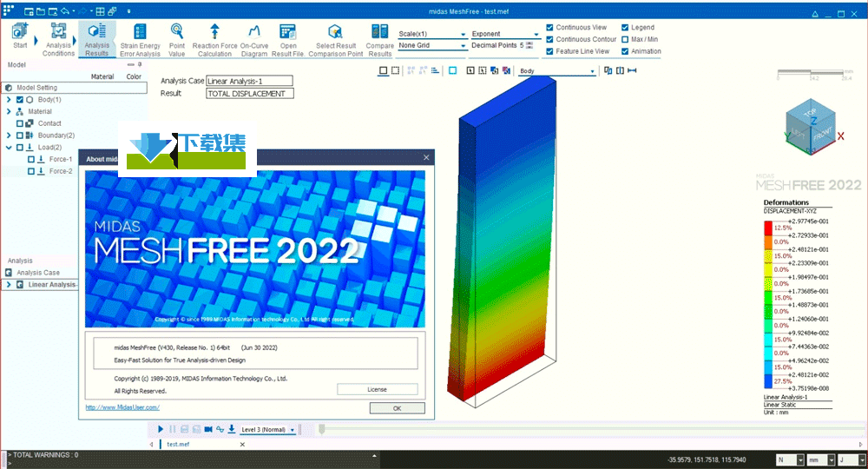Viewport: 868px width, 469px height.
Task: Close the About dialog
Action: point(426,158)
